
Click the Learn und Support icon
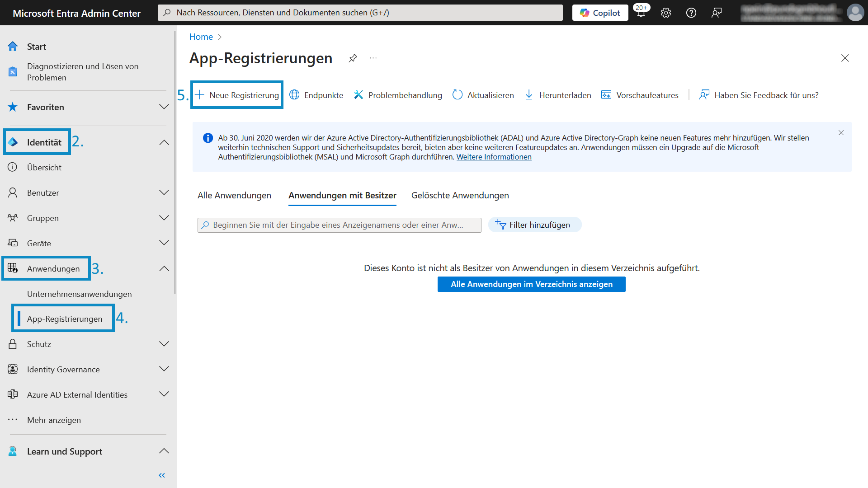pos(13,451)
